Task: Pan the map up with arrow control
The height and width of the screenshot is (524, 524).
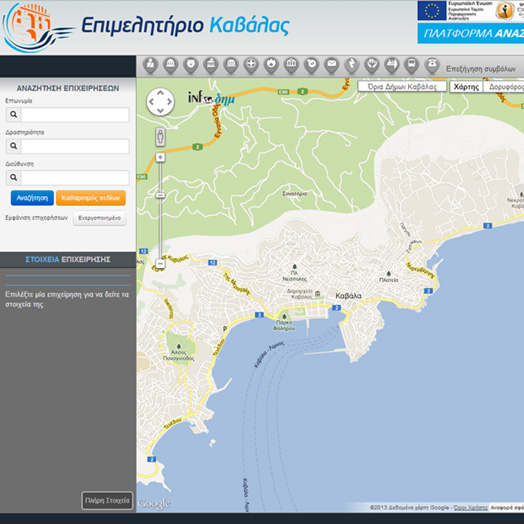Action: click(160, 93)
